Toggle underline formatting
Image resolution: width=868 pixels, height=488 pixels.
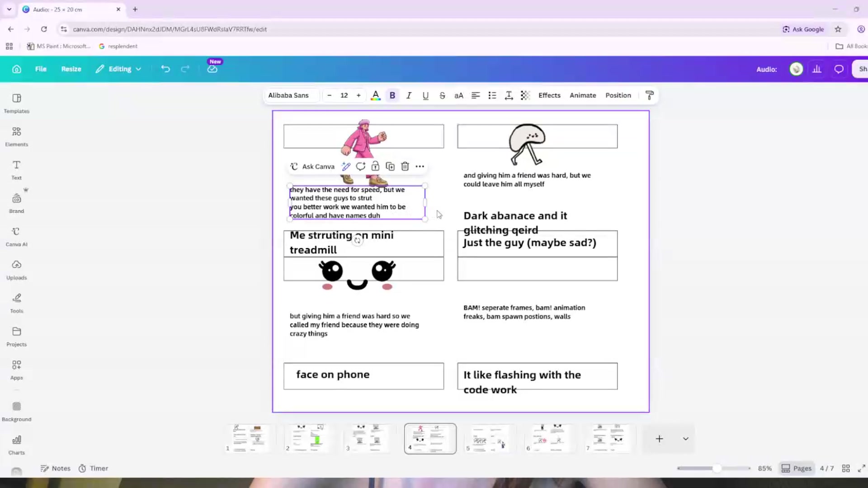click(425, 95)
